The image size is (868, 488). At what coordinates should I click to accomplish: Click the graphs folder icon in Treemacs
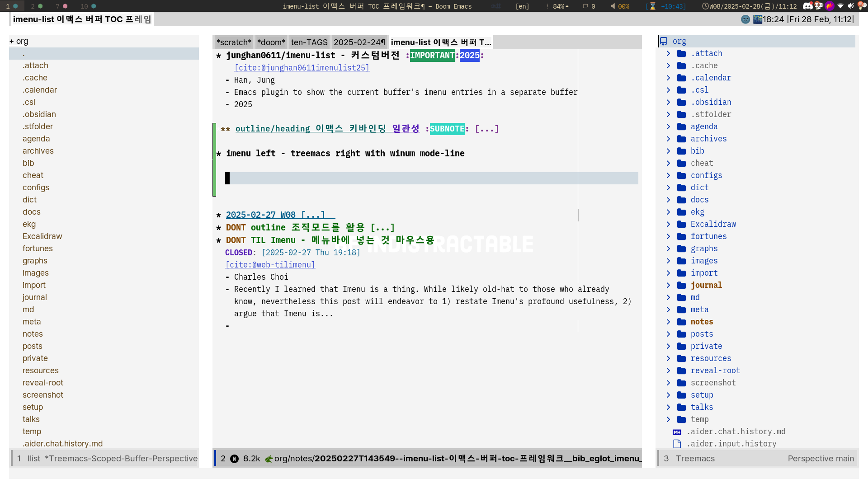tap(681, 249)
